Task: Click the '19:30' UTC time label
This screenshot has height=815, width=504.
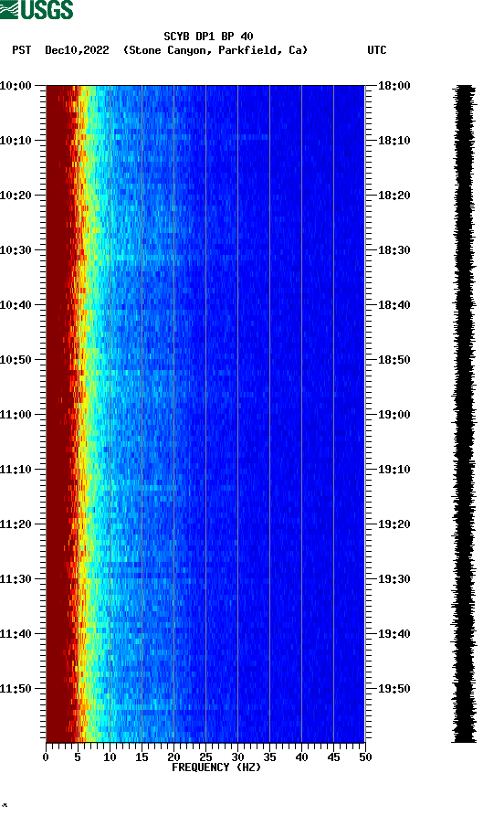Action: click(x=394, y=579)
